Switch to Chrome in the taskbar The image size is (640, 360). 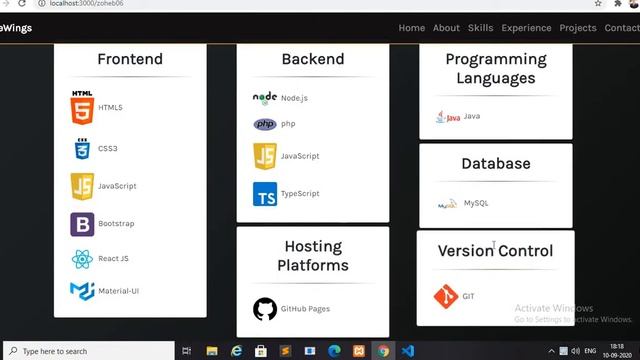(383, 351)
